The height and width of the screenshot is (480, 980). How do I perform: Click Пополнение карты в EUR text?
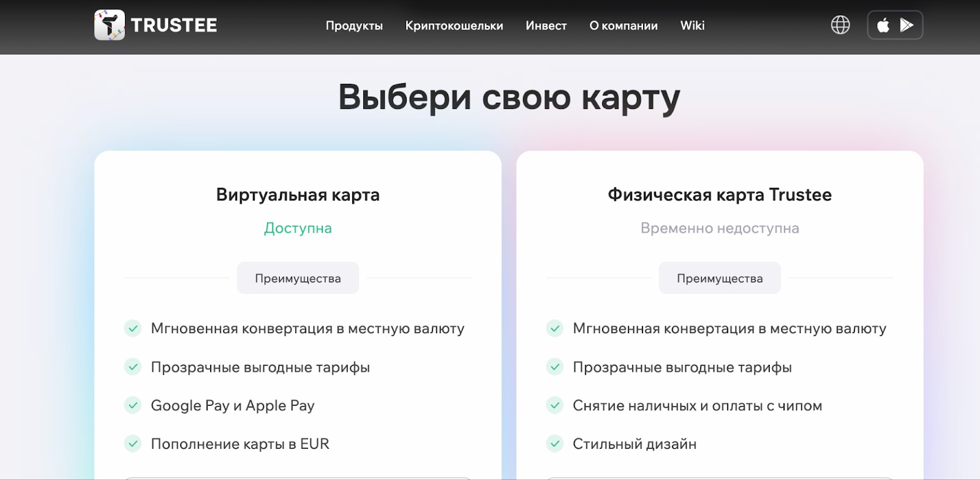coord(240,444)
